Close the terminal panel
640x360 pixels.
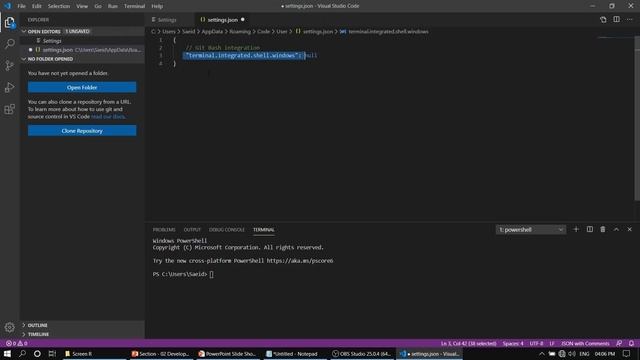[629, 229]
